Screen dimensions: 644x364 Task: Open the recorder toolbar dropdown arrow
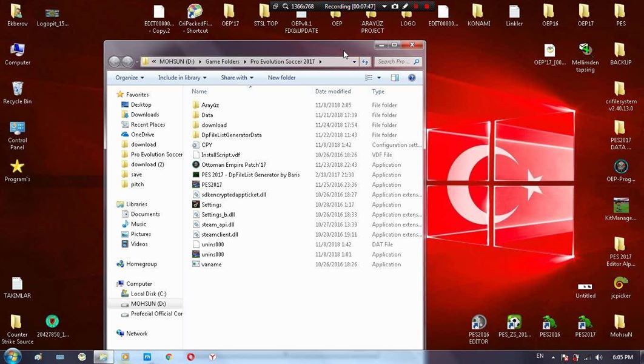point(384,6)
